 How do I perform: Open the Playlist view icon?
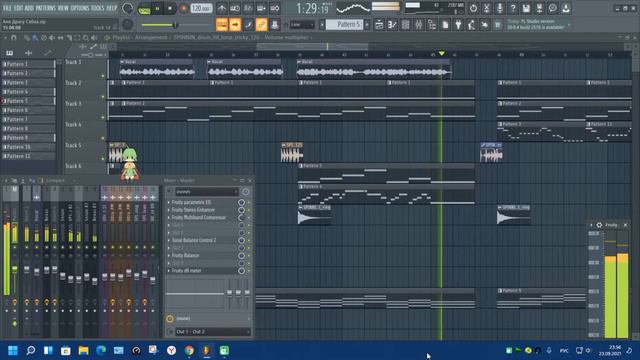(379, 25)
